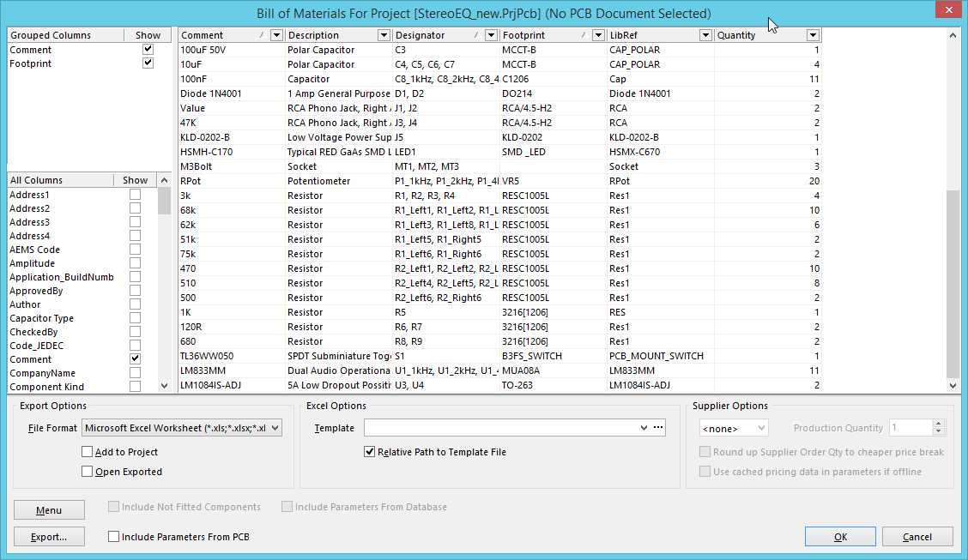Uncheck Show for Comment in All Columns
This screenshot has width=968, height=560.
(x=136, y=359)
